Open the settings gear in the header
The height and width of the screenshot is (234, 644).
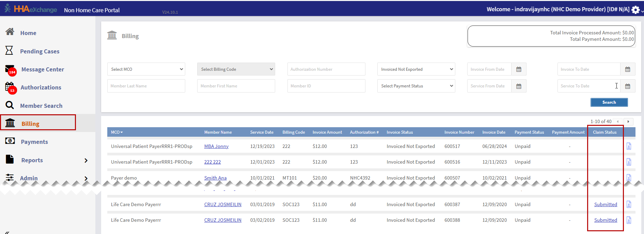pyautogui.click(x=635, y=10)
